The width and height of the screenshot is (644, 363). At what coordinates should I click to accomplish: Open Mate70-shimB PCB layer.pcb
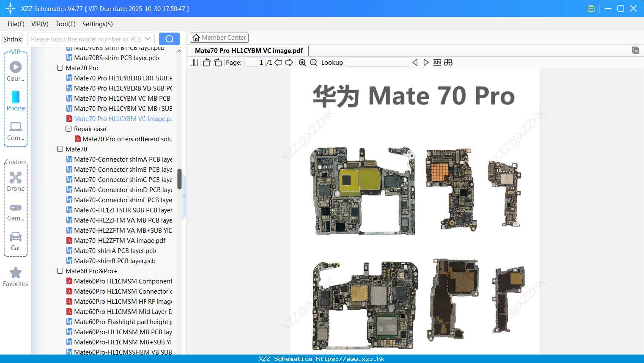point(111,261)
